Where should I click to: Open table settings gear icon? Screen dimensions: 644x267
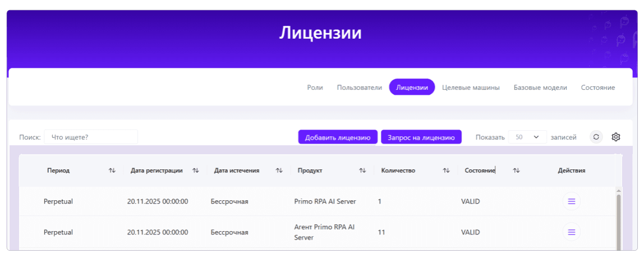coord(615,137)
